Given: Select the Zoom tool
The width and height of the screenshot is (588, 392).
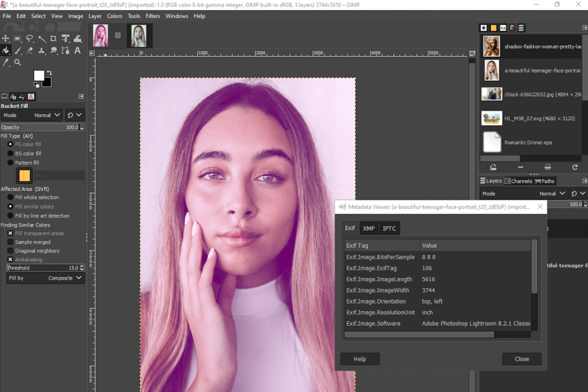Looking at the screenshot, I should point(18,62).
